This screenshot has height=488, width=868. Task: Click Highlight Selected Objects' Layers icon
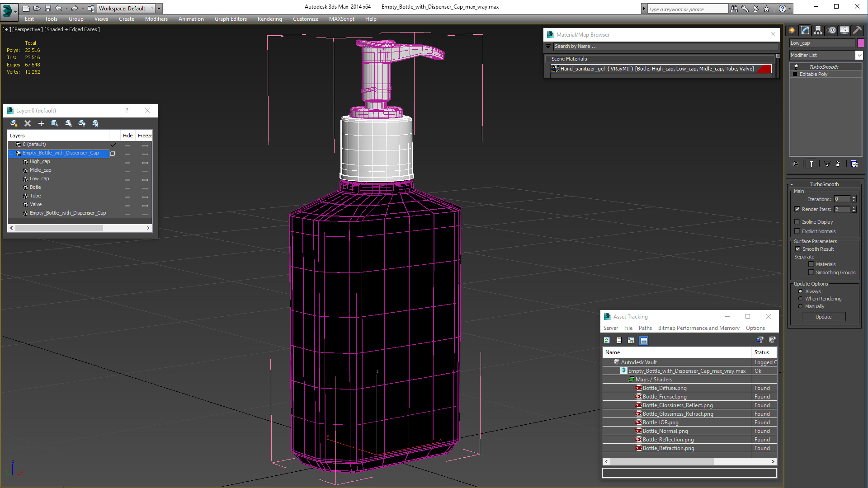tap(68, 123)
